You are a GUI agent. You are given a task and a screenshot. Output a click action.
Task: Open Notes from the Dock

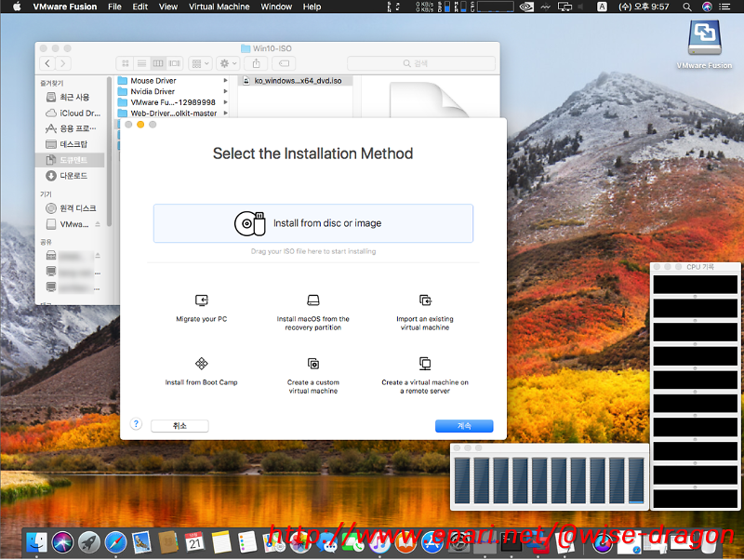coord(221,542)
